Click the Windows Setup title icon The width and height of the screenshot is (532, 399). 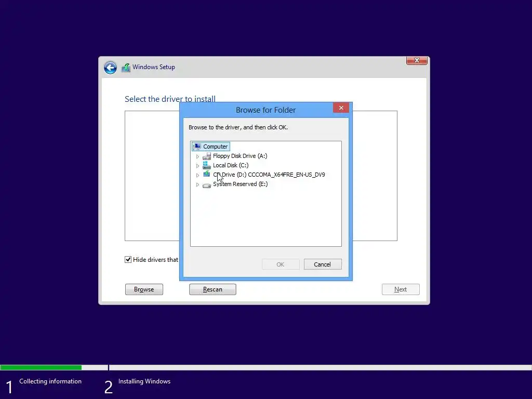[x=126, y=68]
